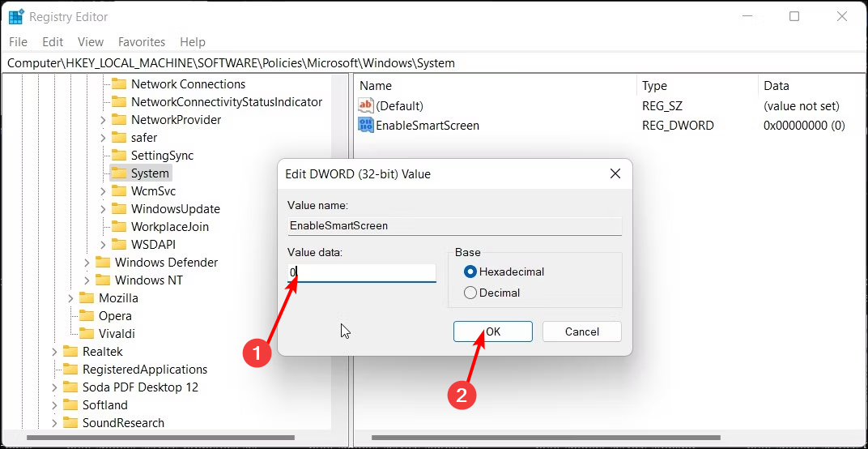Select the Windows Defender key label

(x=166, y=263)
